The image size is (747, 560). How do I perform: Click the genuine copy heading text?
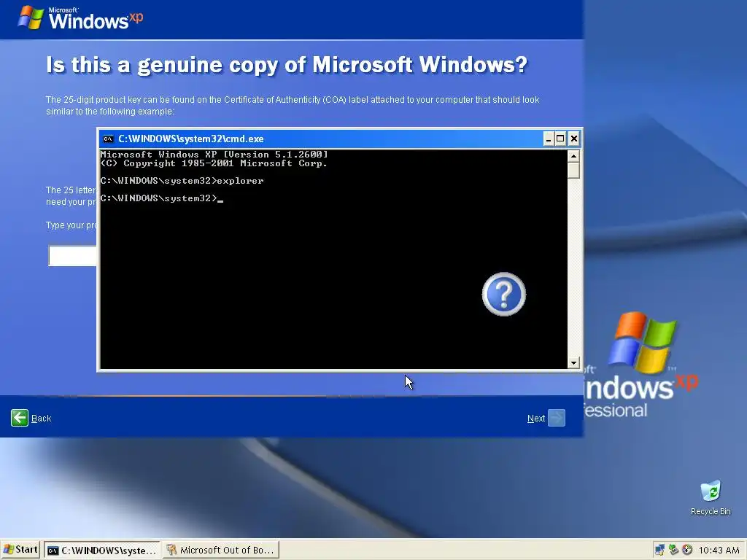(x=287, y=65)
